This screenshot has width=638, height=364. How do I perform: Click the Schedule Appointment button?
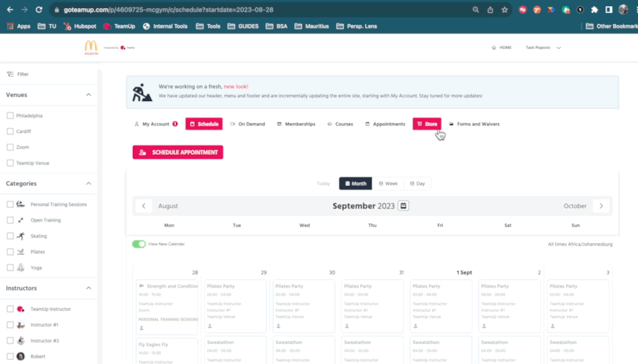click(178, 152)
